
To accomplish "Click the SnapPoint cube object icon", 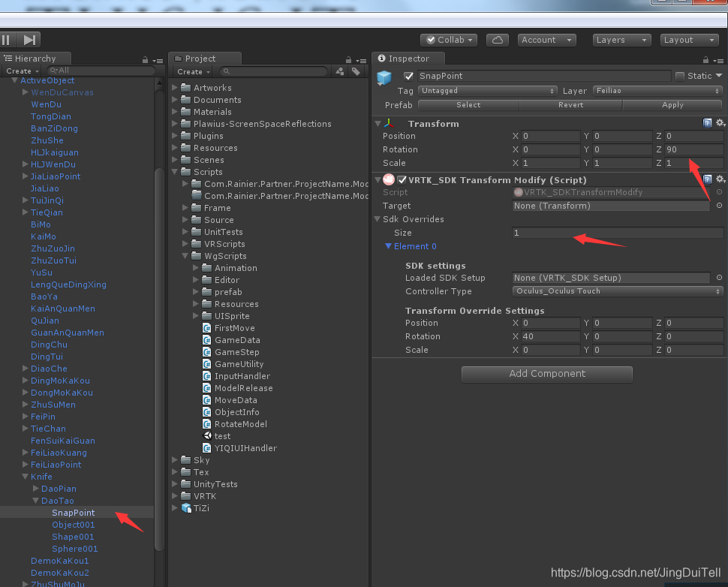I will pyautogui.click(x=384, y=77).
